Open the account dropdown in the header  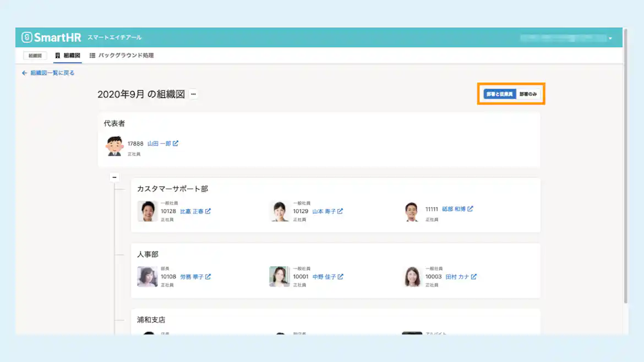click(x=610, y=37)
